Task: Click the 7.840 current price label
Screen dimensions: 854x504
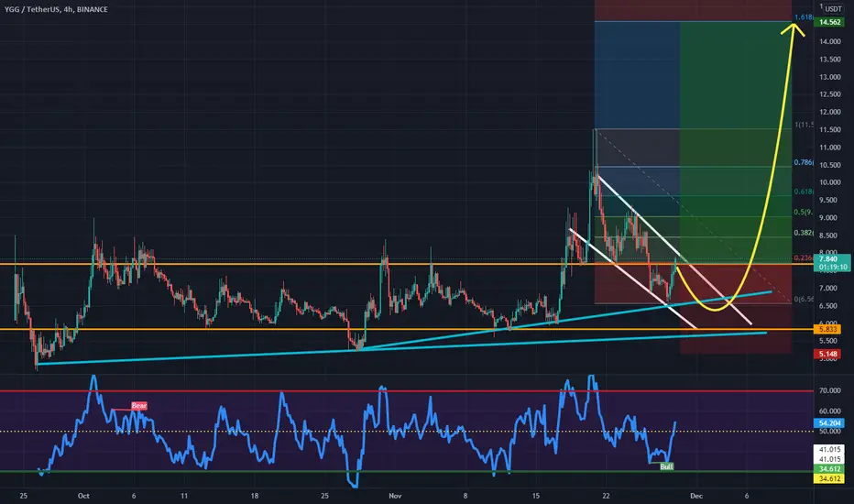Action: pyautogui.click(x=828, y=259)
